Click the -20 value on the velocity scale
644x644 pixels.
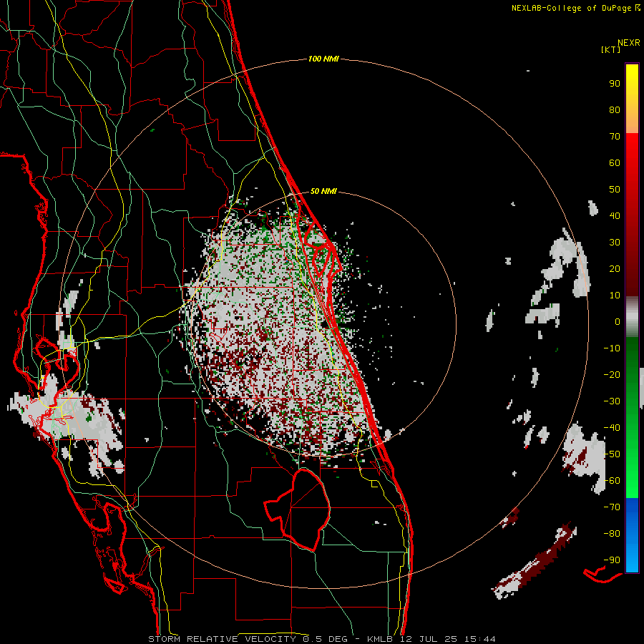pos(612,374)
